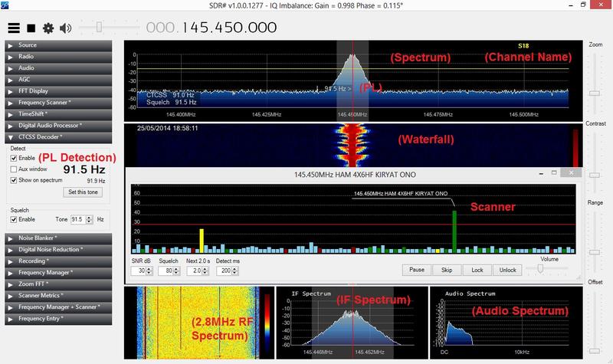Expand the Frequency Manager panel
Viewport: 613px width, 364px height.
(58, 273)
